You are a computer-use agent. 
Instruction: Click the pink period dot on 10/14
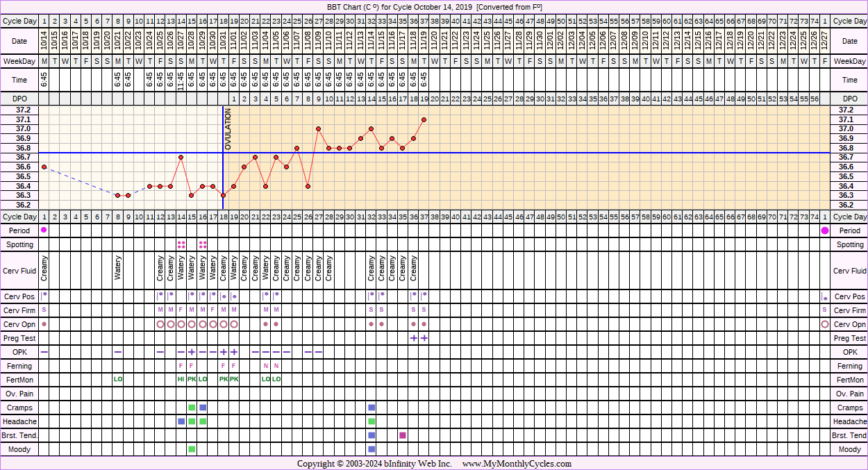tap(44, 230)
